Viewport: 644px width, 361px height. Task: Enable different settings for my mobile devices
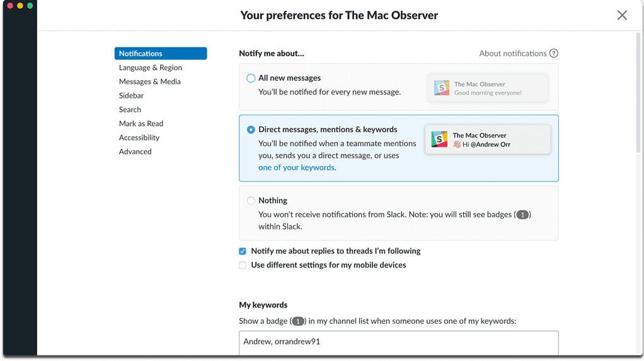coord(243,265)
